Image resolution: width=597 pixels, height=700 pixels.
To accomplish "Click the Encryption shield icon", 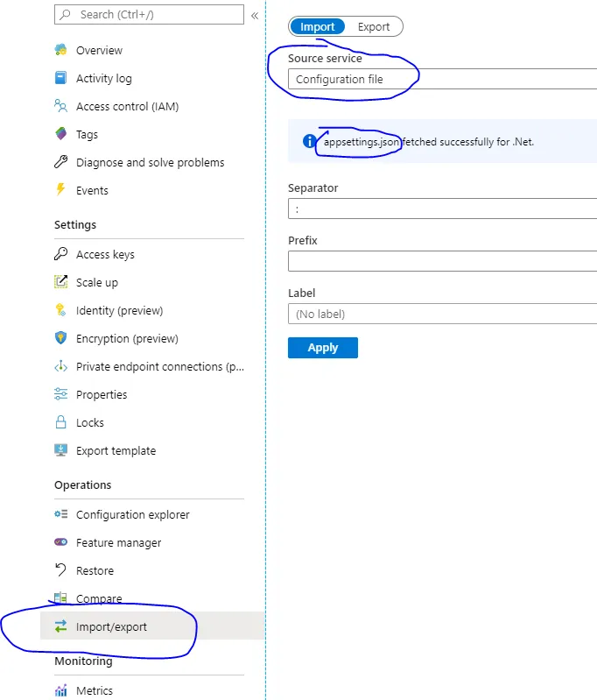I will pos(60,338).
